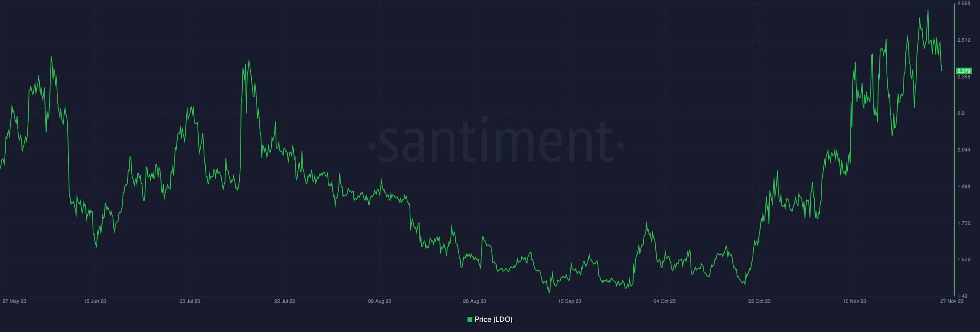Click the 2.668 top price axis label
980x332 pixels.
click(x=964, y=3)
